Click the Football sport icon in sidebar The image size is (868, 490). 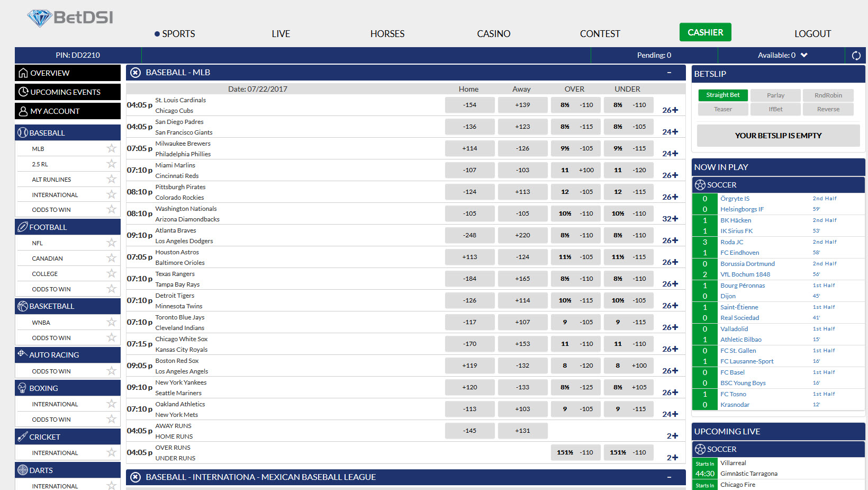pos(22,227)
